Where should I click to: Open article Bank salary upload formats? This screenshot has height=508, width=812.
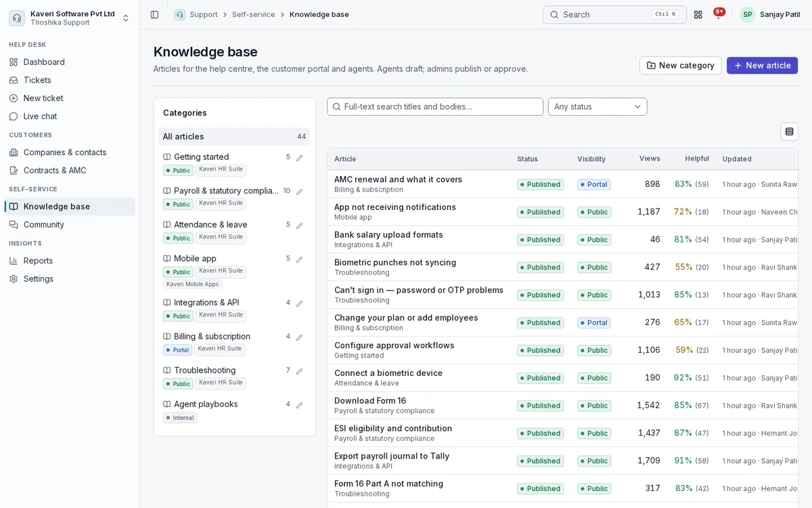pos(388,235)
